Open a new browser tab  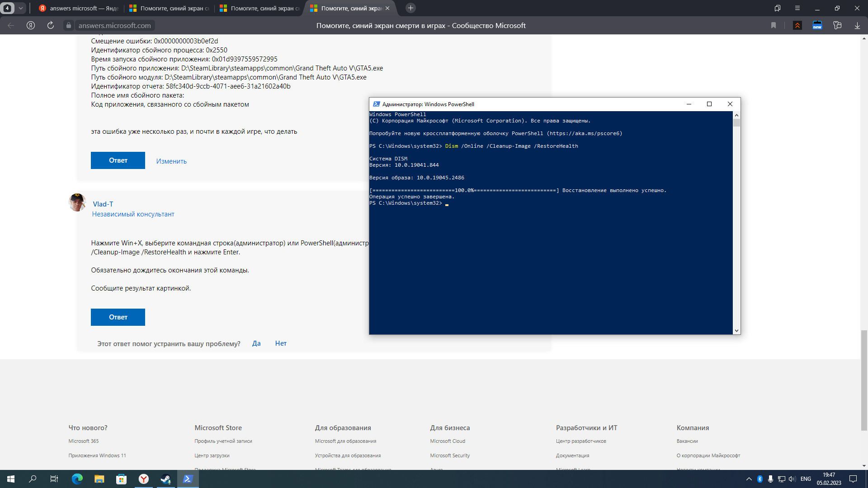410,8
